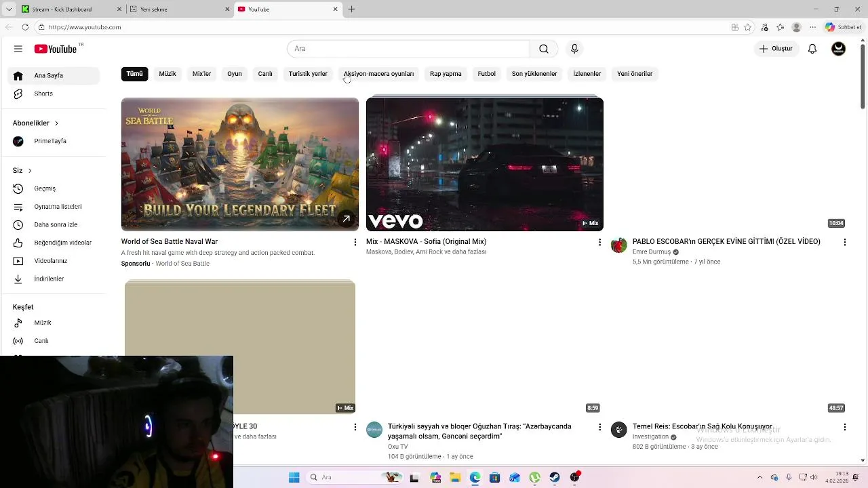This screenshot has width=868, height=488.
Task: Open Oxu TV channel avatar
Action: click(x=374, y=430)
